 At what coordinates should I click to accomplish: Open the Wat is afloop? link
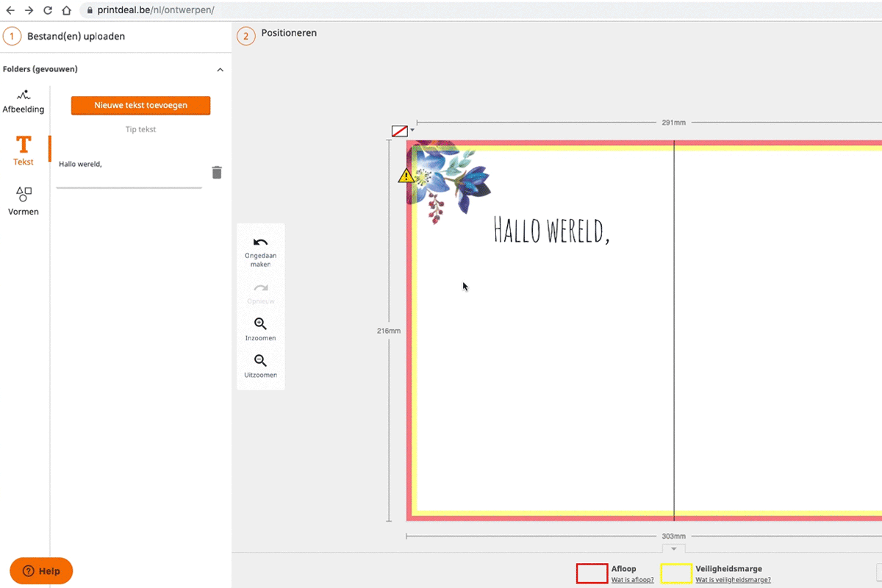[633, 580]
